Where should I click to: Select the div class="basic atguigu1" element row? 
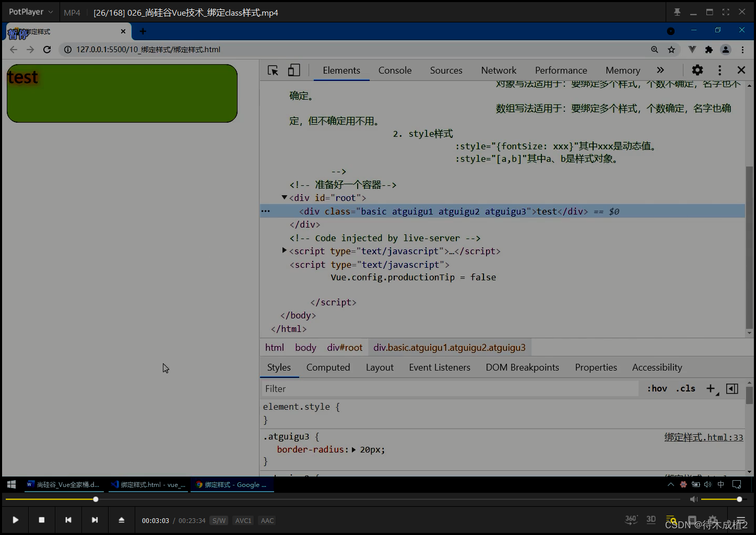click(x=502, y=211)
